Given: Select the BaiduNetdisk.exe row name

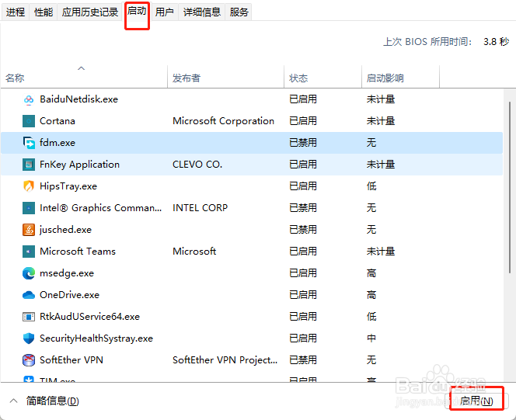Looking at the screenshot, I should [x=79, y=99].
